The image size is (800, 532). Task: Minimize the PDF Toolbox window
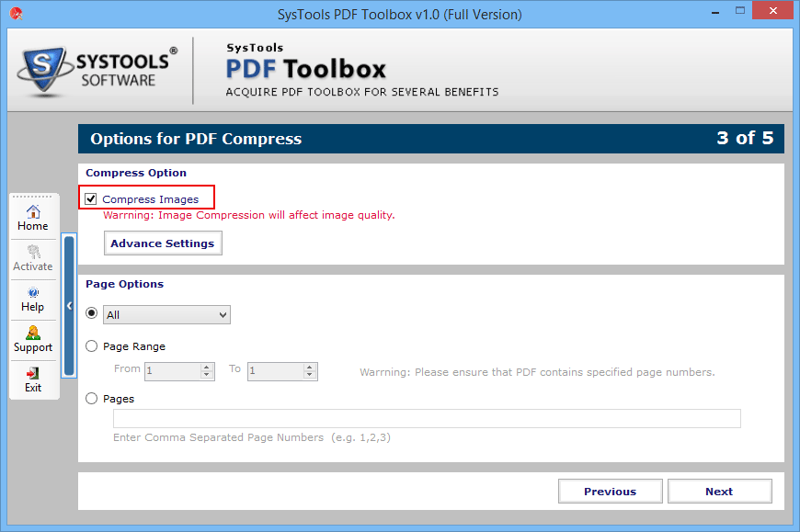[715, 12]
